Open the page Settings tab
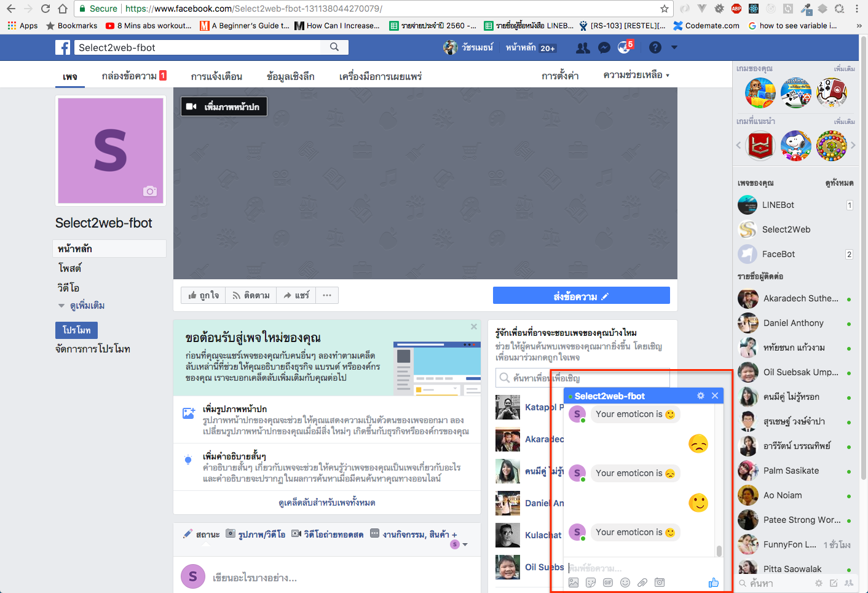 click(x=560, y=76)
